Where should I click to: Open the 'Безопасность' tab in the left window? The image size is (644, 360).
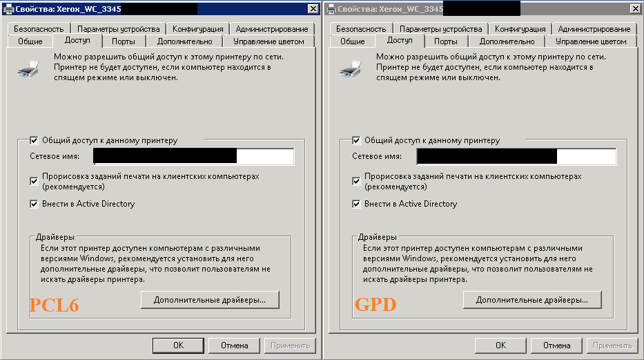[x=39, y=29]
